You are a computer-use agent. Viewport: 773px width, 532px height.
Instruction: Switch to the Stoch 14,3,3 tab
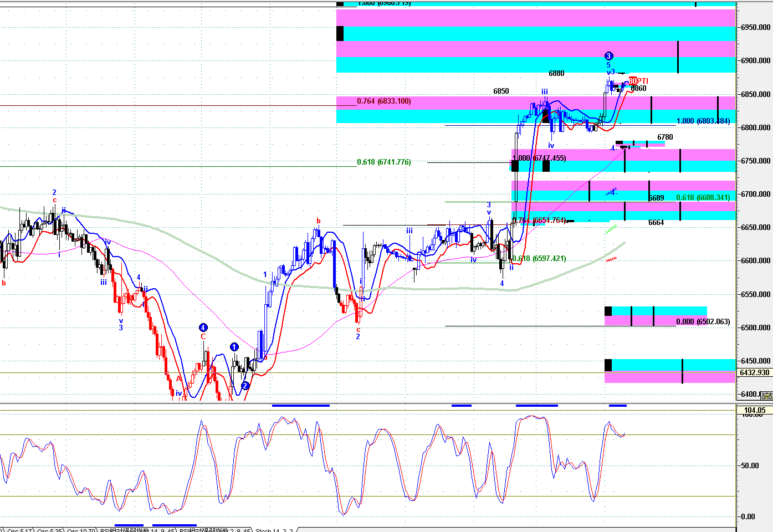coord(274,530)
